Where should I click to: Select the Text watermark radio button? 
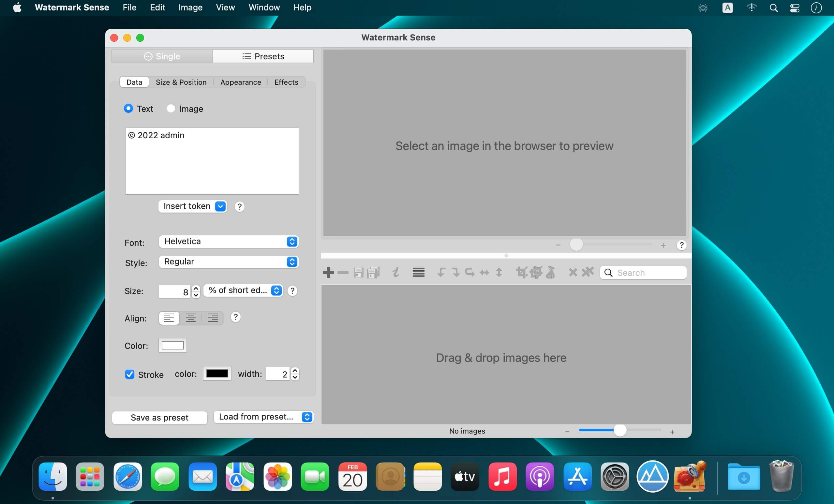coord(128,108)
